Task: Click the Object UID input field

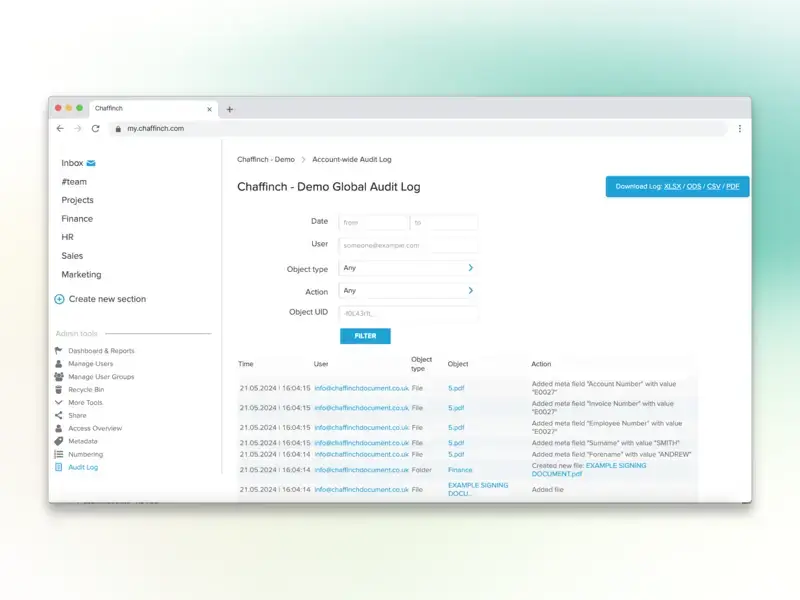Action: (408, 313)
